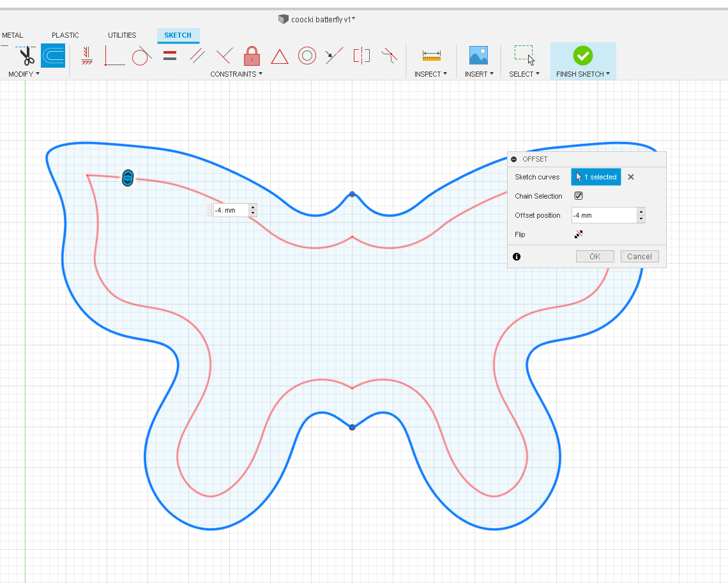Click the Insert image icon

(478, 56)
